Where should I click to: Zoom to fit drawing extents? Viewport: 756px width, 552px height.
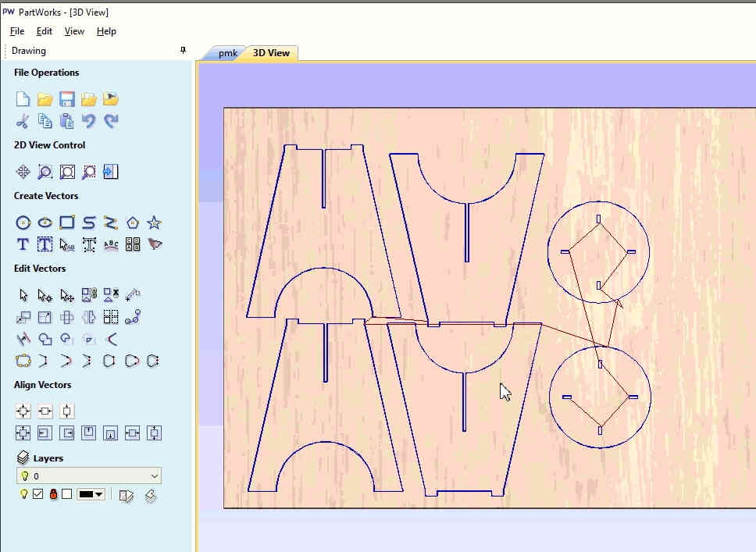click(x=67, y=172)
